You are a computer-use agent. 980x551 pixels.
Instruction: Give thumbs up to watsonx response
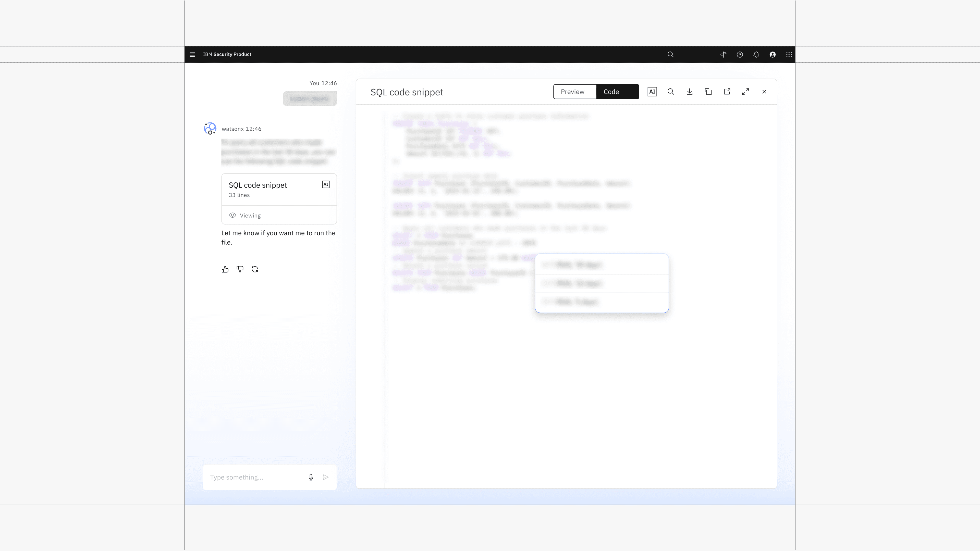(x=225, y=269)
